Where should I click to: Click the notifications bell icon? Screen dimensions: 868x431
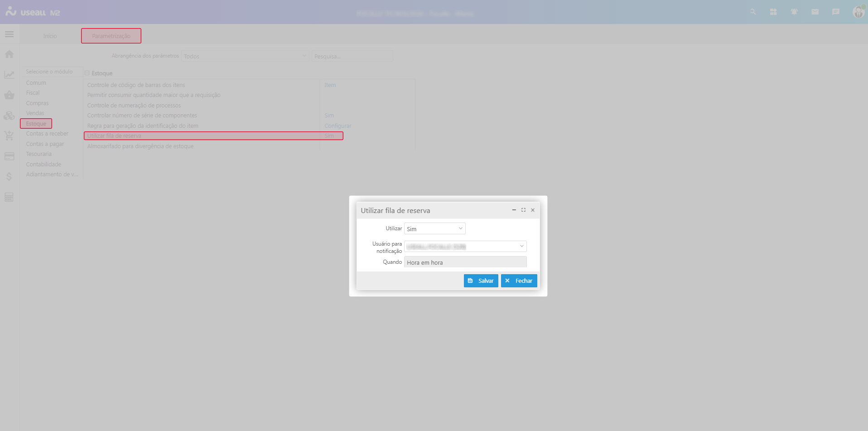794,12
